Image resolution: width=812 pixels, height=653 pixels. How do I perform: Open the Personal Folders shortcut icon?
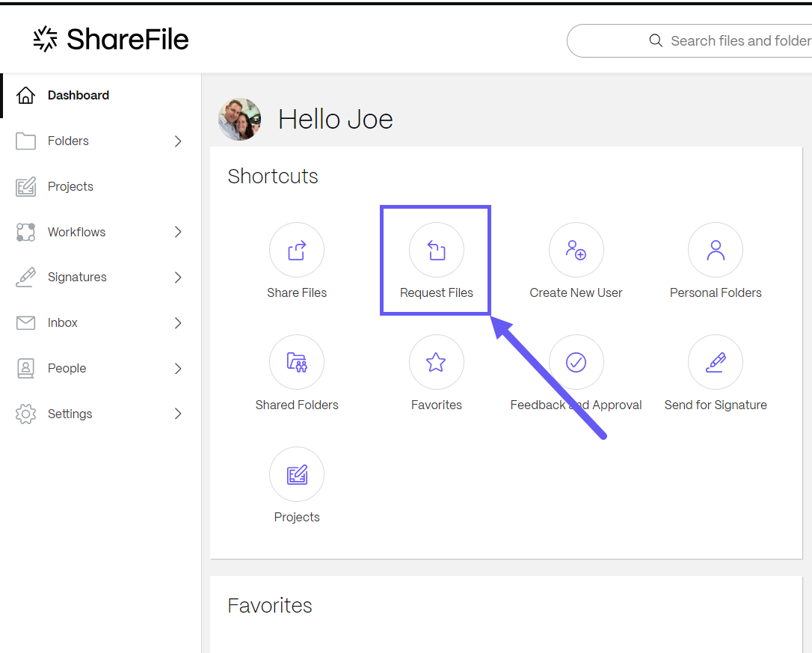[716, 250]
